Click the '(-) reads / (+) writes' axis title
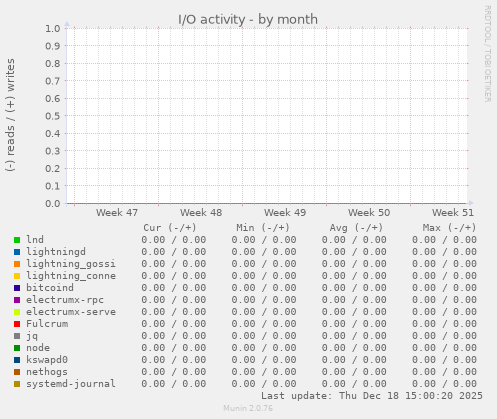This screenshot has width=497, height=419. pos(10,115)
